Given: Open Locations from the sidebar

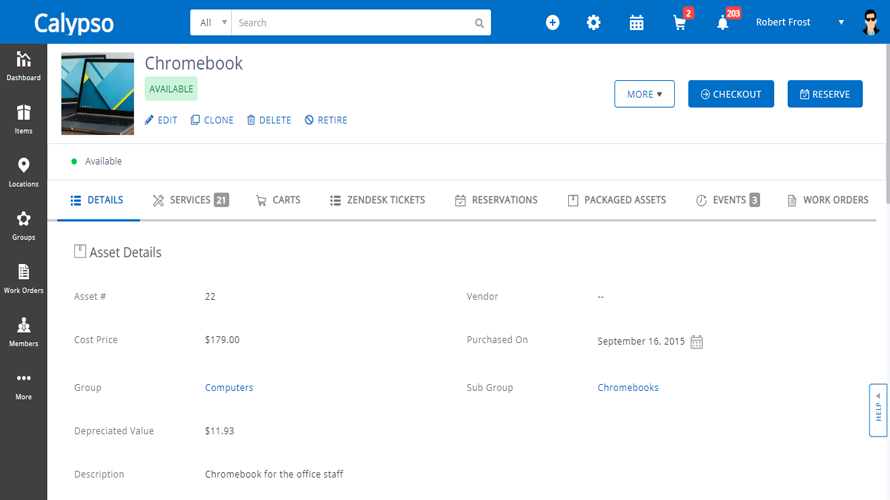Looking at the screenshot, I should click(24, 172).
